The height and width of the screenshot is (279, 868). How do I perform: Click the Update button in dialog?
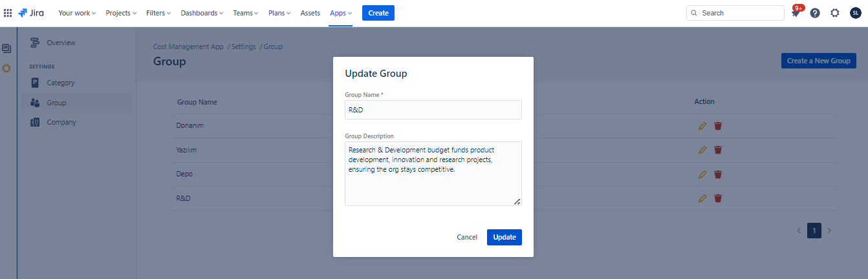pyautogui.click(x=505, y=237)
